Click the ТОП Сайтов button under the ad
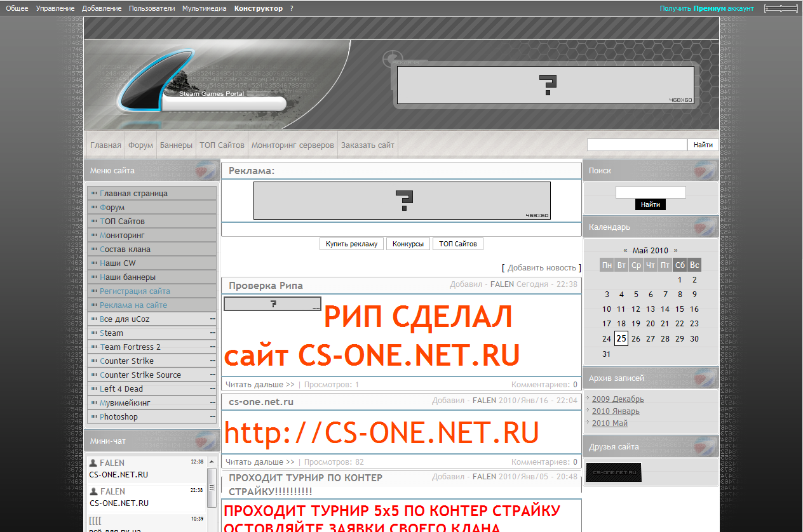Screen dimensions: 803x532 pos(457,244)
